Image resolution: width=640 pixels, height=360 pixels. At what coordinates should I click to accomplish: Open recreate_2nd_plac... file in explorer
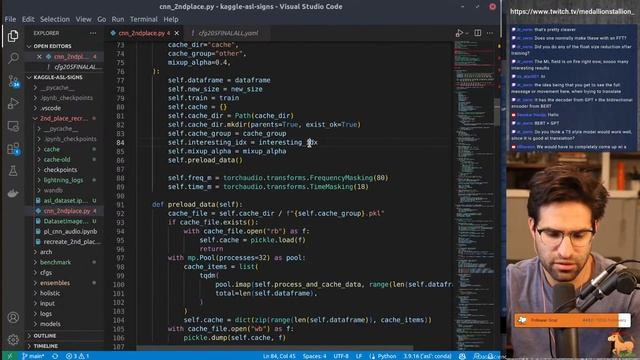[x=72, y=242]
